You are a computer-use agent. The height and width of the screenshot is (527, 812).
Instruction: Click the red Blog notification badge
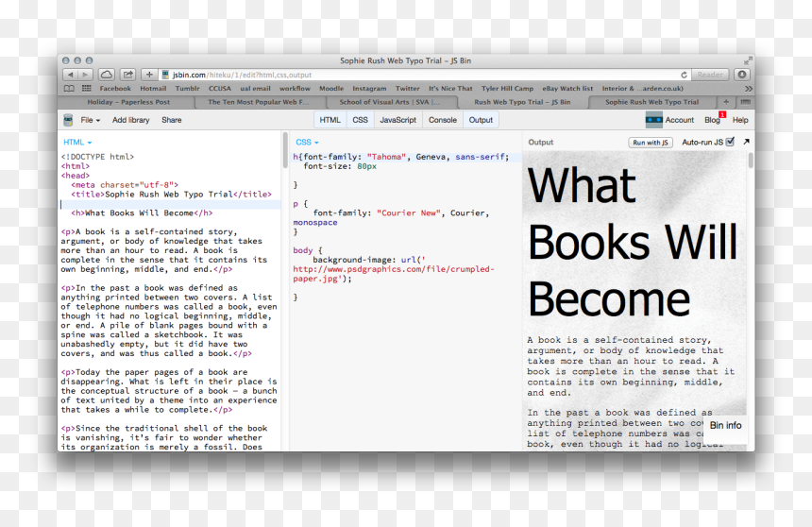click(722, 114)
